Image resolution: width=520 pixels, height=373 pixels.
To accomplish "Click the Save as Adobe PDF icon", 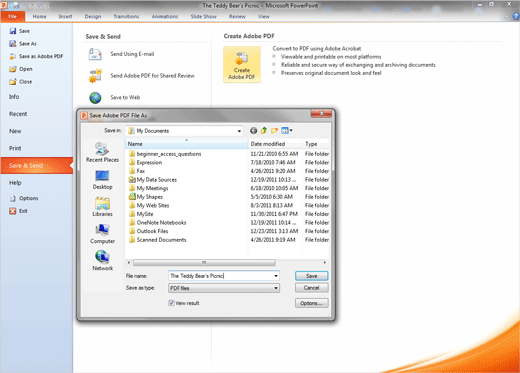I will click(13, 56).
